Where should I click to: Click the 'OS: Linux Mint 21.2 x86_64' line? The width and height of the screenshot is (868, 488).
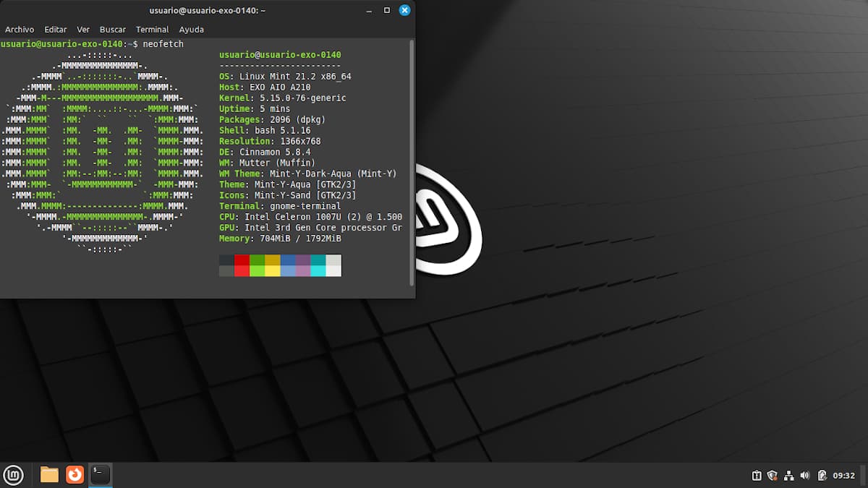[x=285, y=77]
